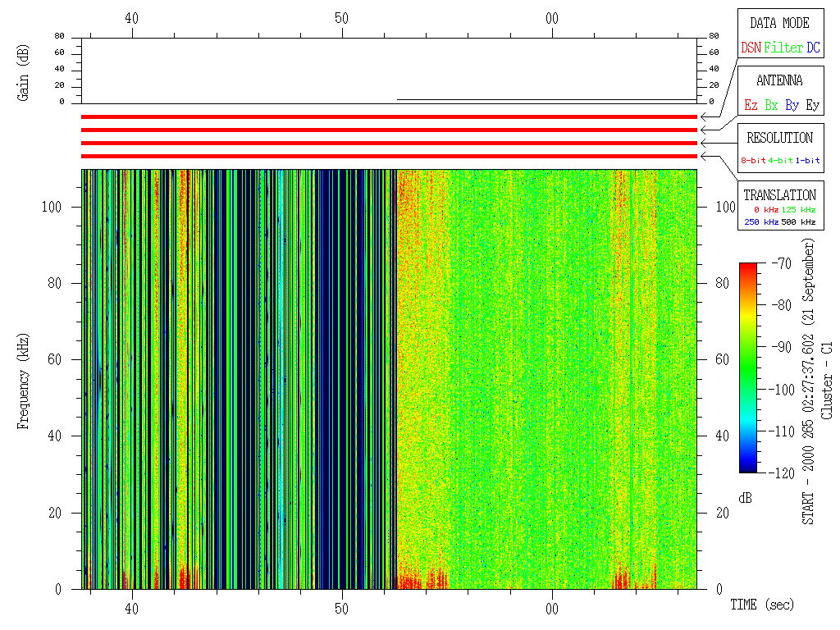
Task: Select the Ez antenna label
Action: [751, 106]
